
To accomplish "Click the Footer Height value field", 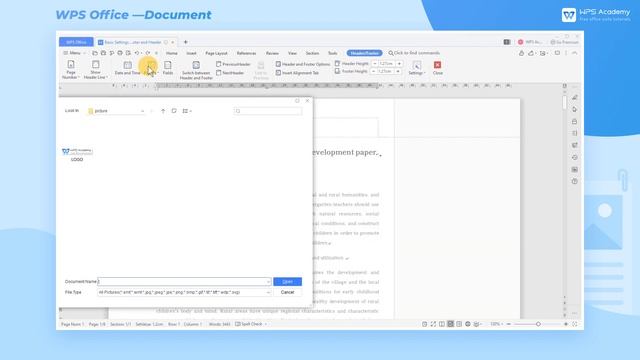I will pyautogui.click(x=385, y=71).
